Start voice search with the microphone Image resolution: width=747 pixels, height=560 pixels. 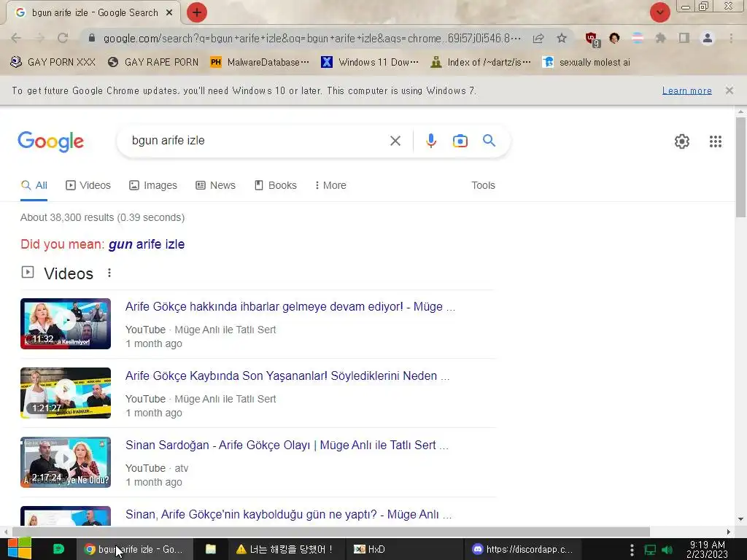(x=430, y=141)
